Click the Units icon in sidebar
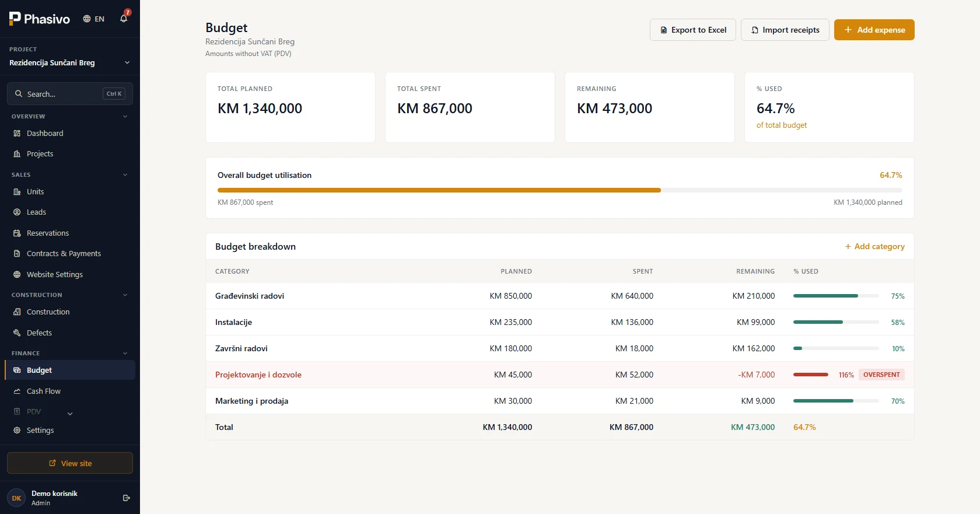 (x=17, y=192)
